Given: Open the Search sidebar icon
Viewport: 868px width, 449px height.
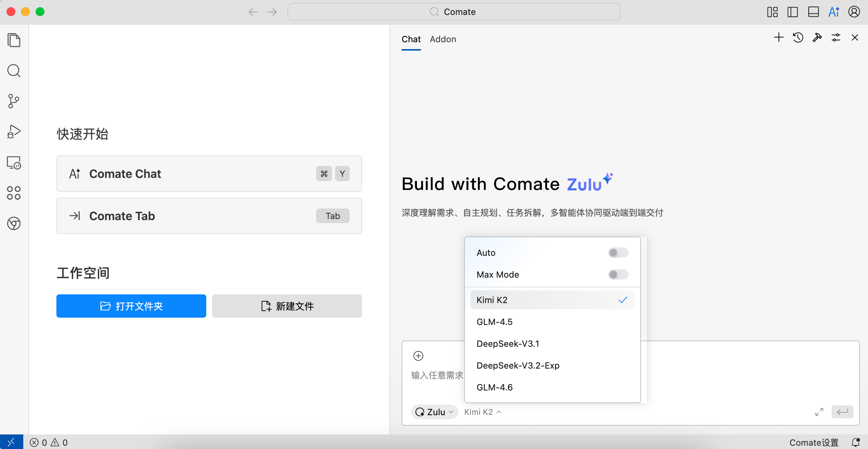Looking at the screenshot, I should pos(14,71).
